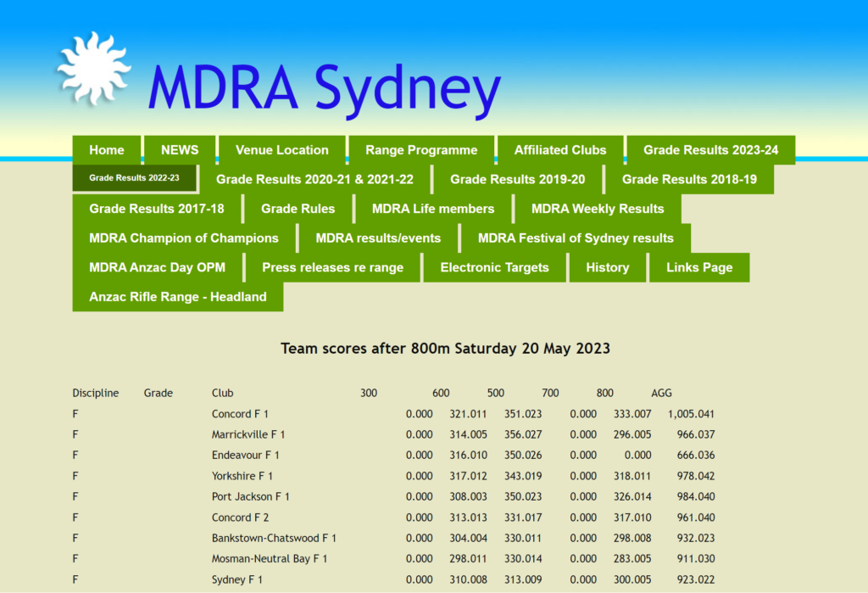Click the Team scores after 800m heading
The height and width of the screenshot is (593, 868).
[445, 349]
